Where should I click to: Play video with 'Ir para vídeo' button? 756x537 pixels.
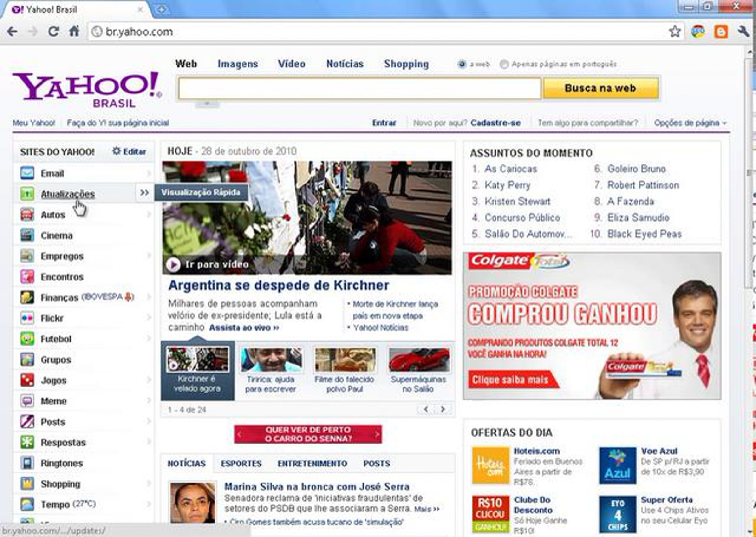[173, 264]
